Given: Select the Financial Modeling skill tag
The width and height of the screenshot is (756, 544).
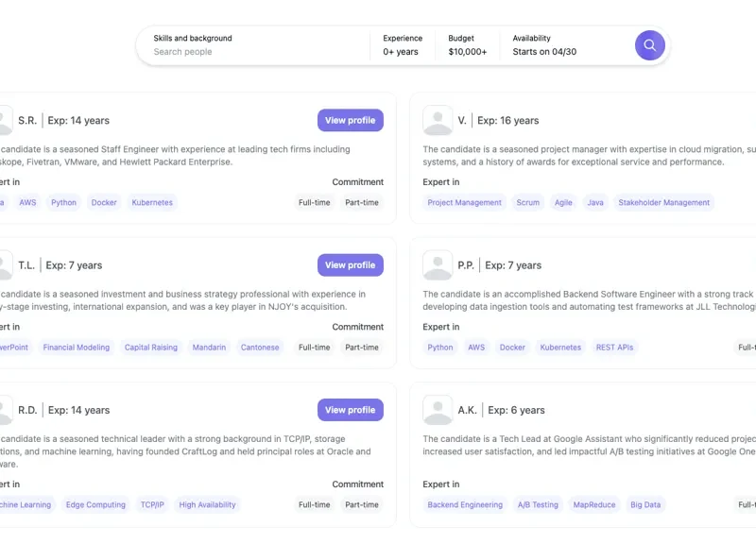Looking at the screenshot, I should click(77, 348).
